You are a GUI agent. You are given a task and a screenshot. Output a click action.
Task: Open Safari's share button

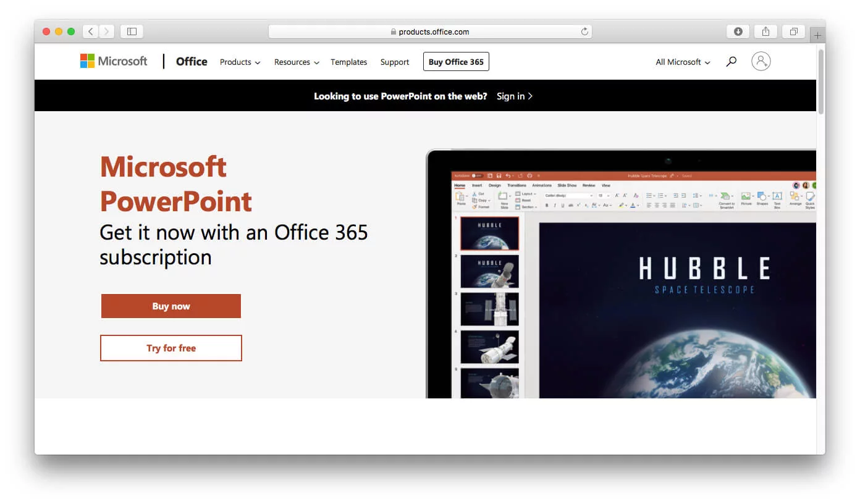coord(765,31)
